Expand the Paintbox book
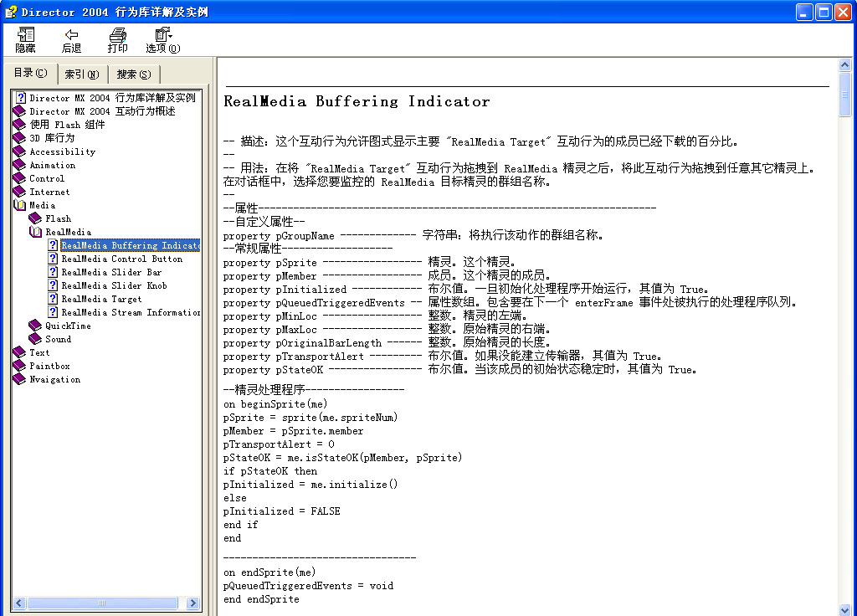 [49, 366]
